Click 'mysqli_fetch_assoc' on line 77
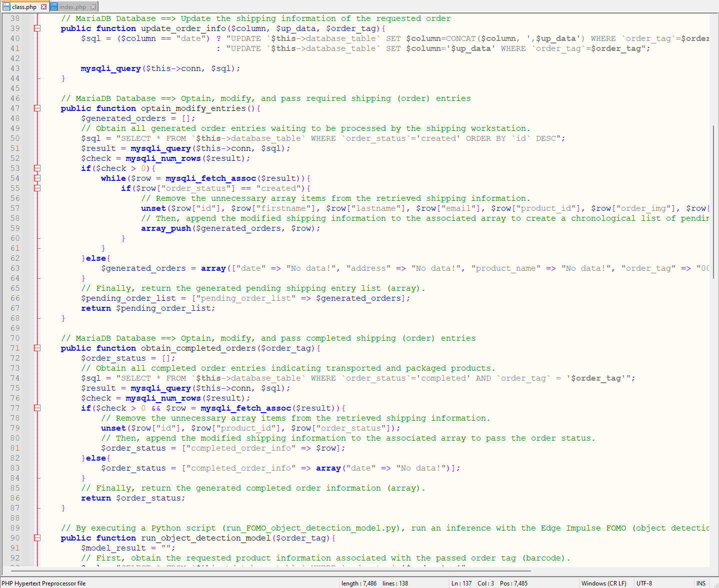The image size is (719, 588). click(246, 408)
